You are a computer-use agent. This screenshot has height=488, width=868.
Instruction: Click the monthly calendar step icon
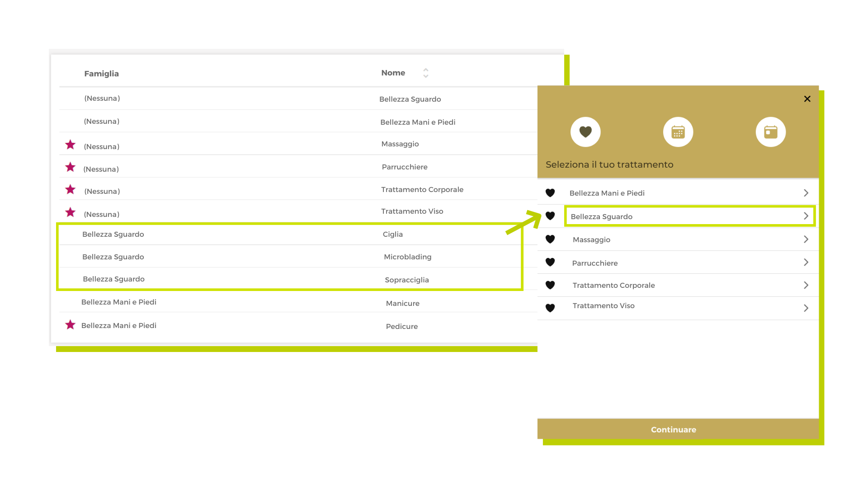coord(678,132)
